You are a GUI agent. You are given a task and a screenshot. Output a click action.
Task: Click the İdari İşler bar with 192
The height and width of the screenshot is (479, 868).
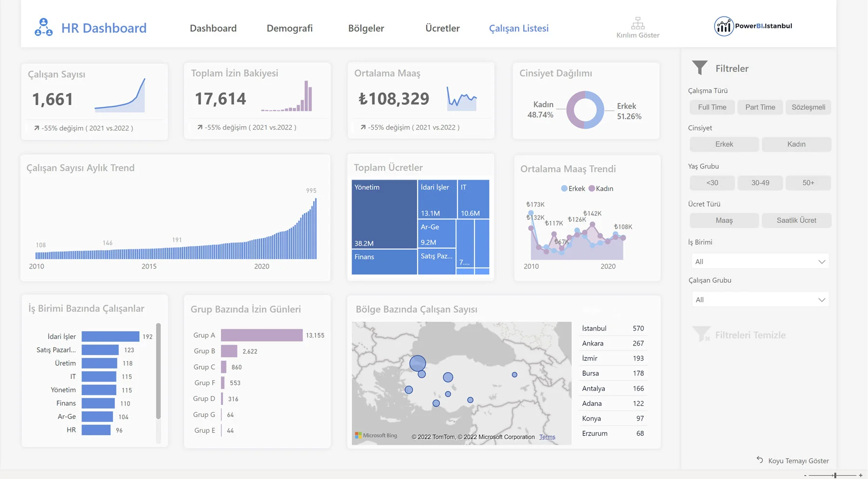110,336
